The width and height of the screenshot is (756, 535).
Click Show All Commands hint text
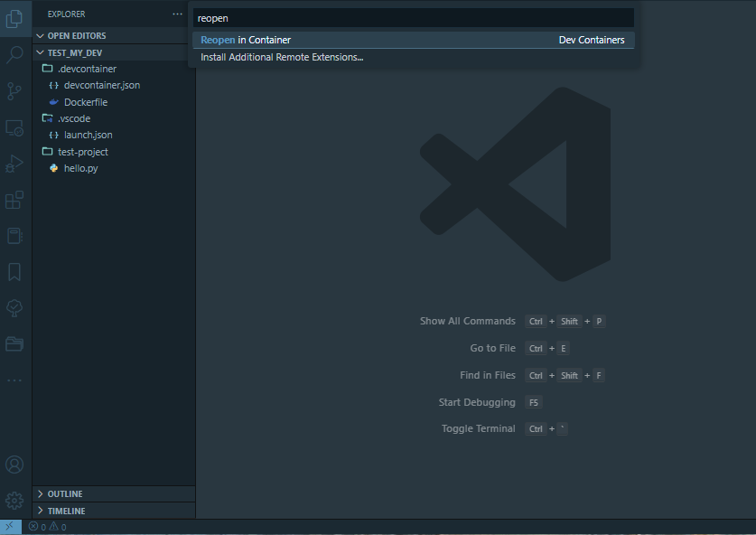coord(467,322)
